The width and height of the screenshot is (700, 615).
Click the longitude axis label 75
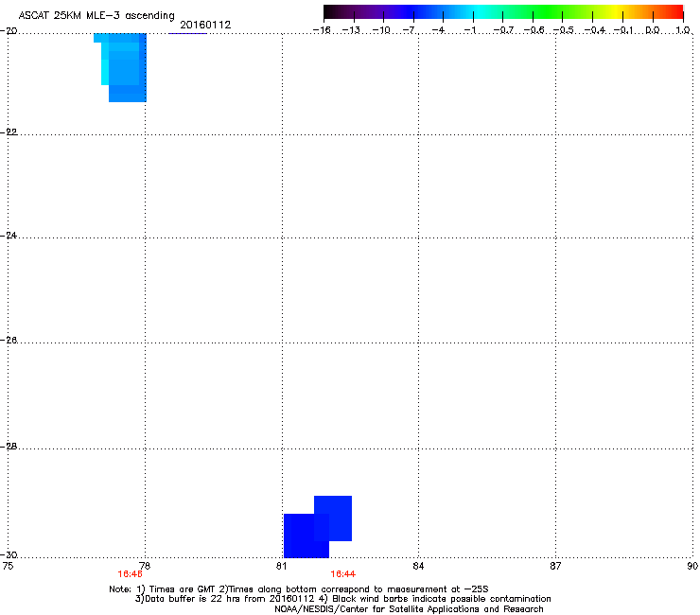click(8, 566)
